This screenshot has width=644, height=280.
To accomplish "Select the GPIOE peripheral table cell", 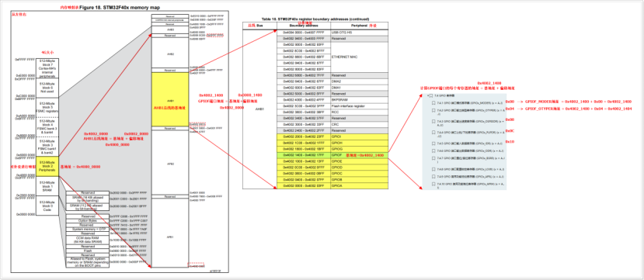I will coord(359,161).
